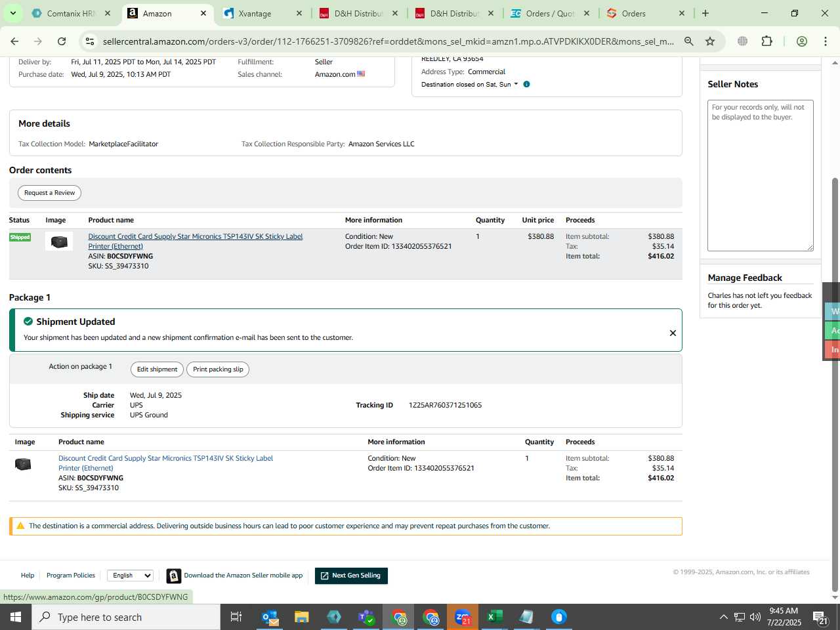Viewport: 840px width, 630px height.
Task: Switch to the Comtanix HRM tab
Action: [71, 13]
